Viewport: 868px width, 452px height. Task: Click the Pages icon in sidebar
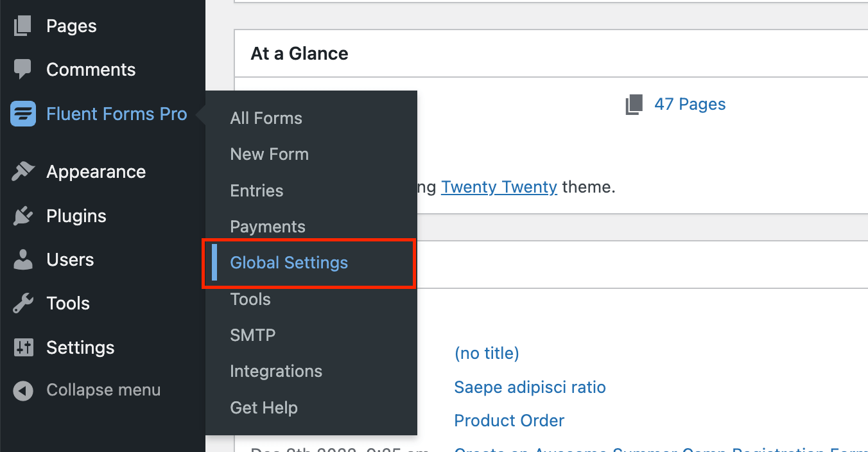[x=23, y=26]
